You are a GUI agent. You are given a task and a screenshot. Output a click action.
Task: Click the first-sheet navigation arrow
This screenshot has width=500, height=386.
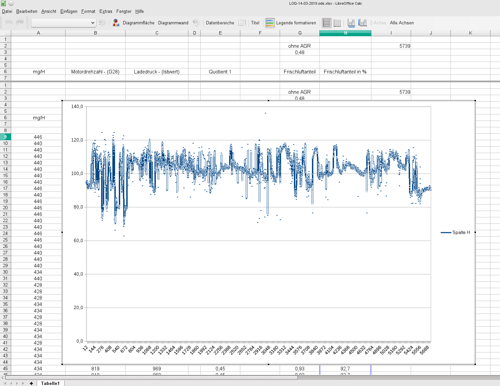coord(5,383)
